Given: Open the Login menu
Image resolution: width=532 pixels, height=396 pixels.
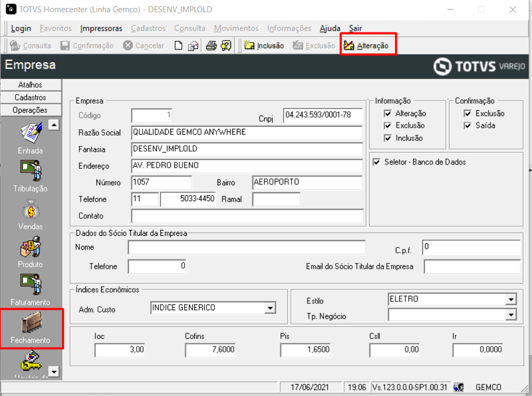Looking at the screenshot, I should (21, 29).
